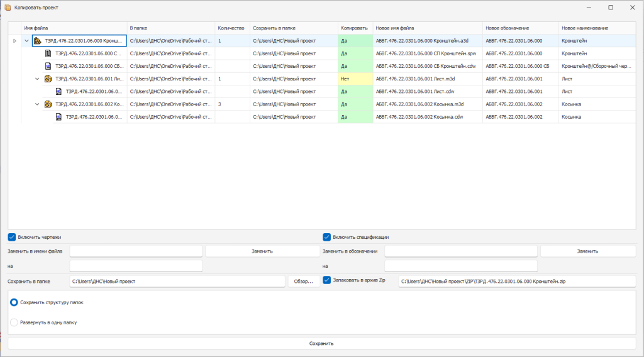The image size is (644, 357).
Task: Click the specification document icon in the second row
Action: click(x=48, y=53)
